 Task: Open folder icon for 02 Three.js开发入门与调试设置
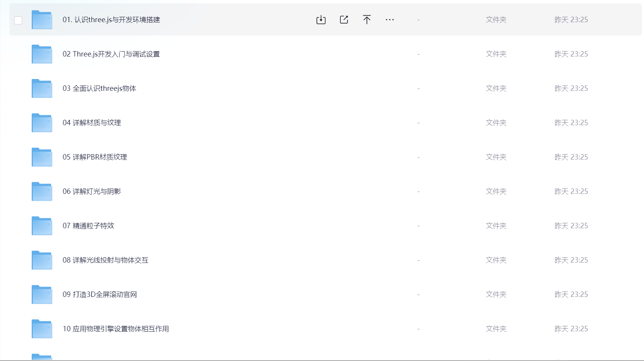pyautogui.click(x=42, y=54)
